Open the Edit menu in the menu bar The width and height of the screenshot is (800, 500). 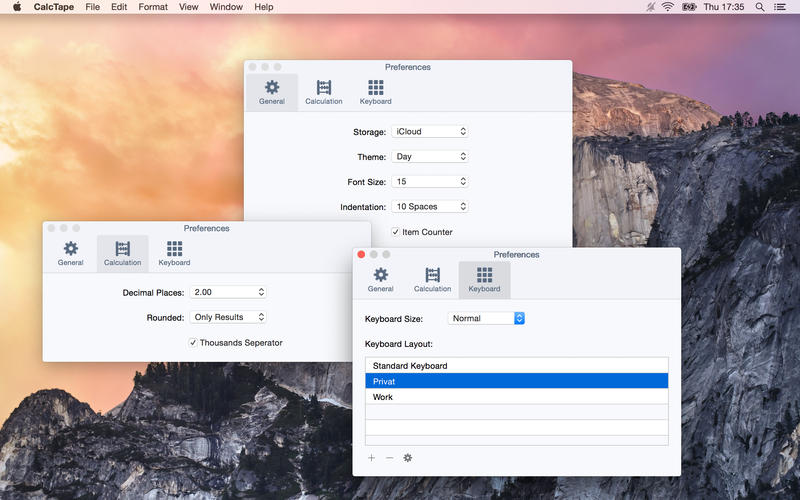(119, 7)
